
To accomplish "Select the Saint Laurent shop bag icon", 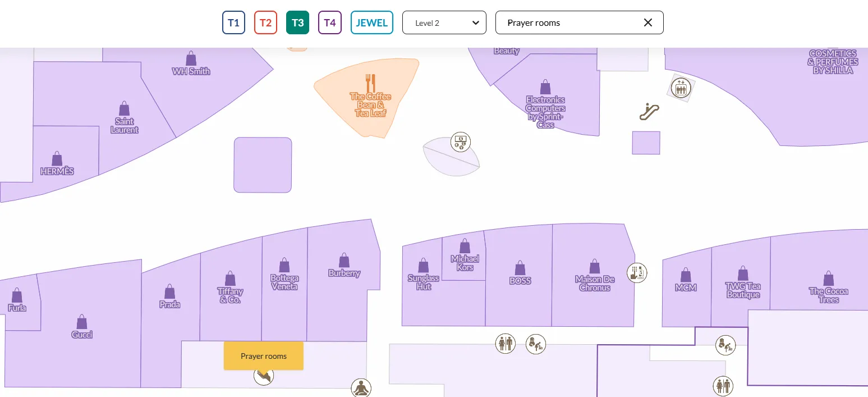I will pos(124,108).
